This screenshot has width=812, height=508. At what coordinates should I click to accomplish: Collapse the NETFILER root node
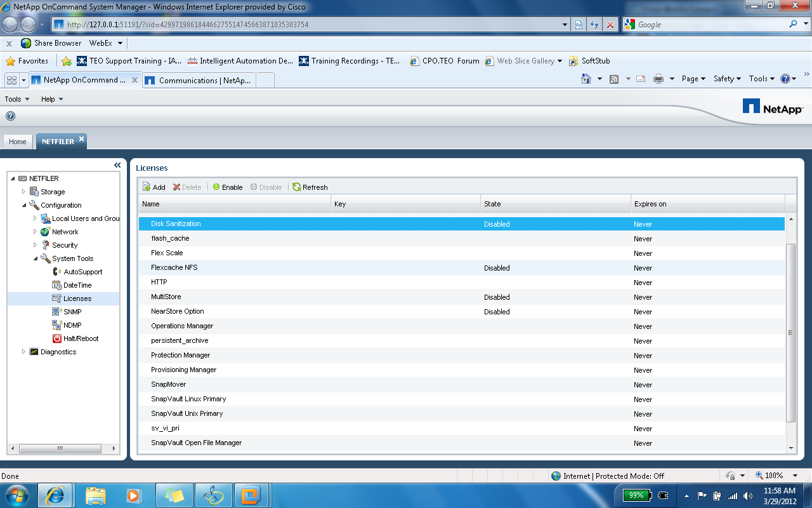click(13, 178)
